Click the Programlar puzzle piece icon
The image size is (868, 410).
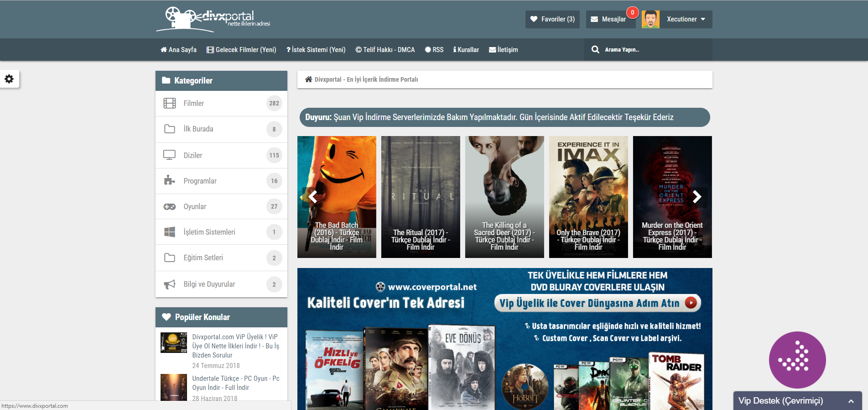[x=170, y=180]
